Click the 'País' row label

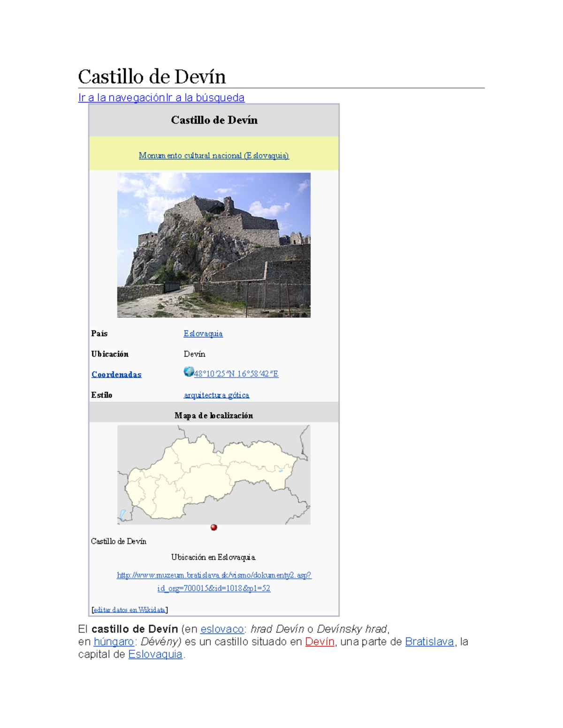coord(99,333)
